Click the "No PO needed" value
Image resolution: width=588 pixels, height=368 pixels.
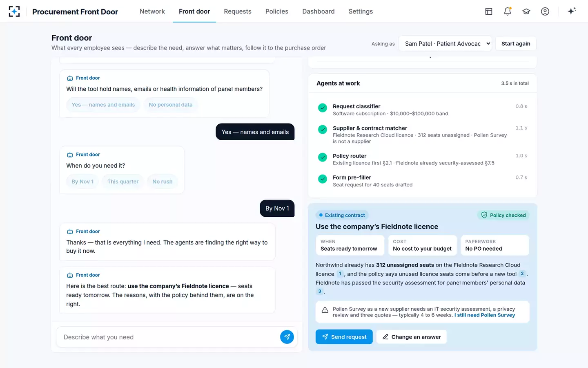484,249
